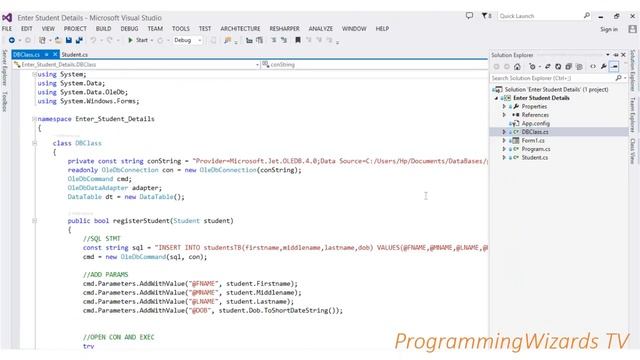Click the Open File folder icon
The width and height of the screenshot is (640, 360).
(58, 40)
